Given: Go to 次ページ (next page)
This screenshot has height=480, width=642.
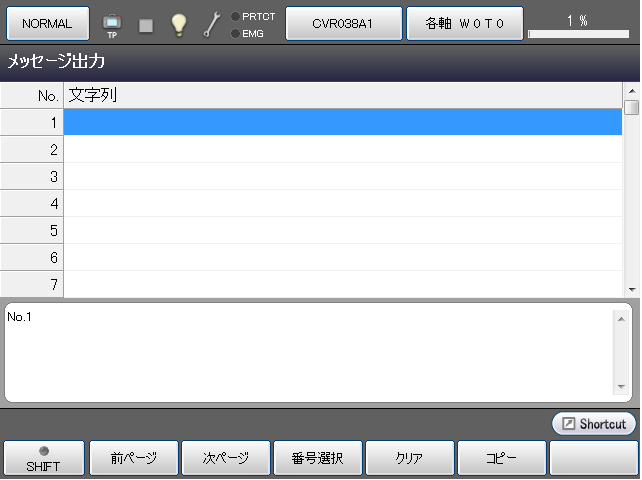Looking at the screenshot, I should (x=225, y=459).
